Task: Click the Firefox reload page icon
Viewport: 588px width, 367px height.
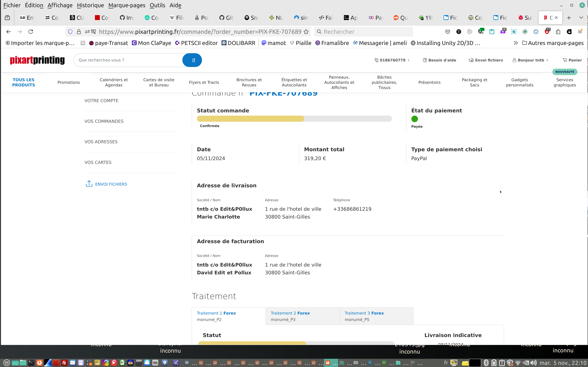Action: click(31, 32)
